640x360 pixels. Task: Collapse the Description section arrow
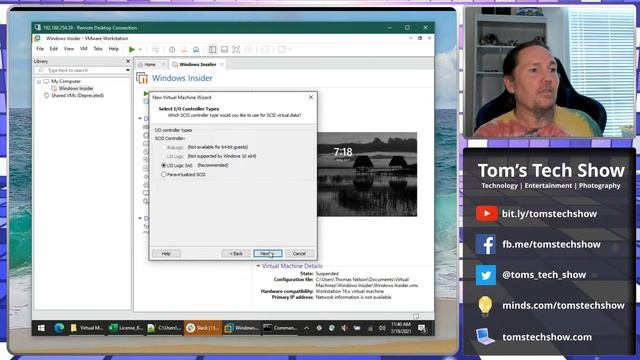[x=140, y=218]
